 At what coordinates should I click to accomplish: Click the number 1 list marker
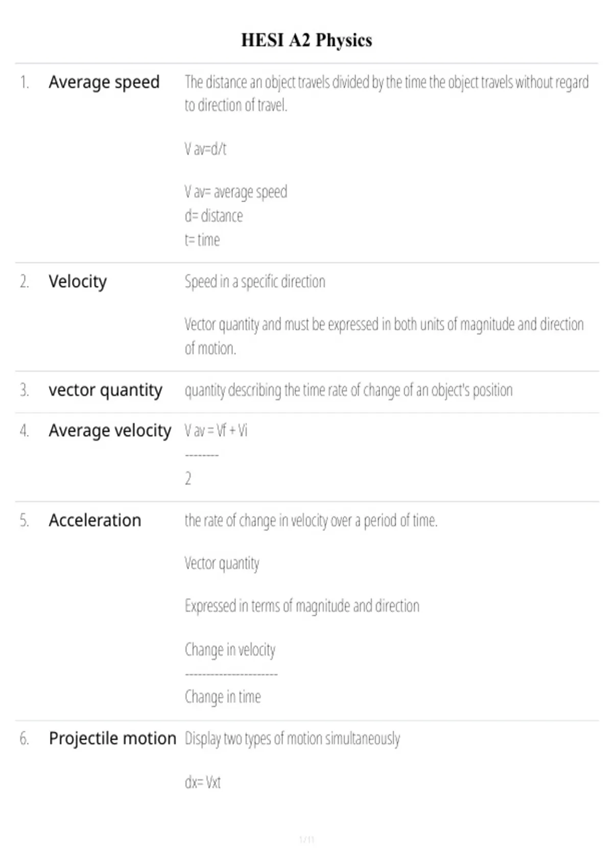coord(25,82)
